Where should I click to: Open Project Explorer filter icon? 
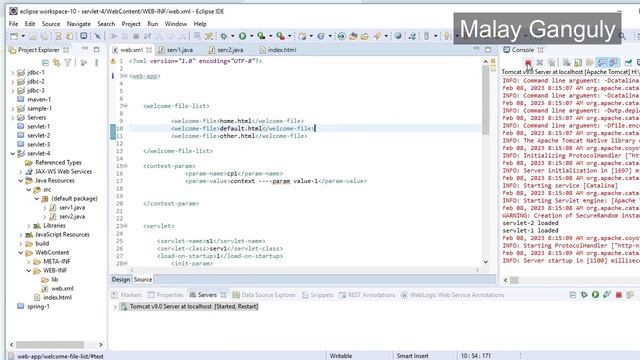click(68, 62)
